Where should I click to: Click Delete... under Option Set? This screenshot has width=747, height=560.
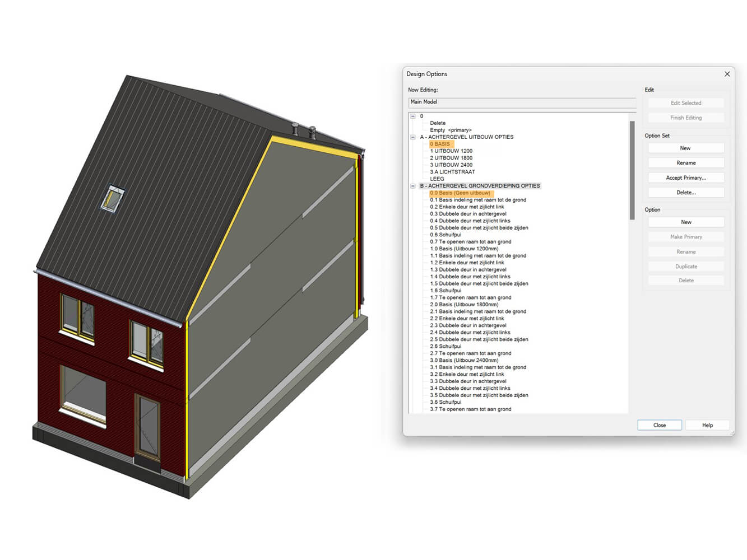pos(685,193)
